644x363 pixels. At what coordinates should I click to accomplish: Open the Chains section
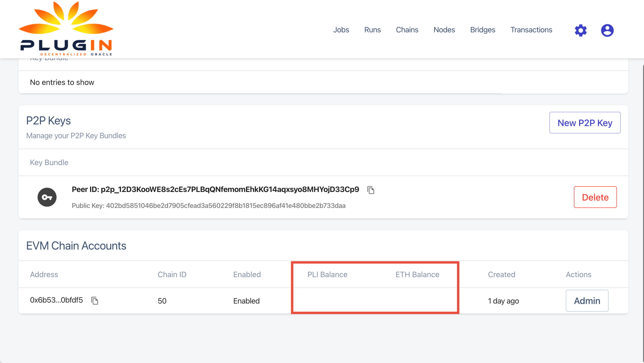[407, 30]
